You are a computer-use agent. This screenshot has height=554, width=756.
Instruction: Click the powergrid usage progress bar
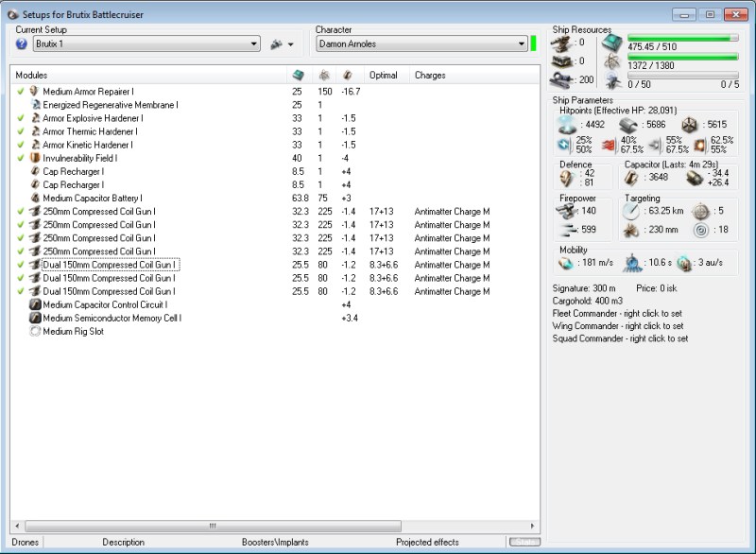[682, 57]
